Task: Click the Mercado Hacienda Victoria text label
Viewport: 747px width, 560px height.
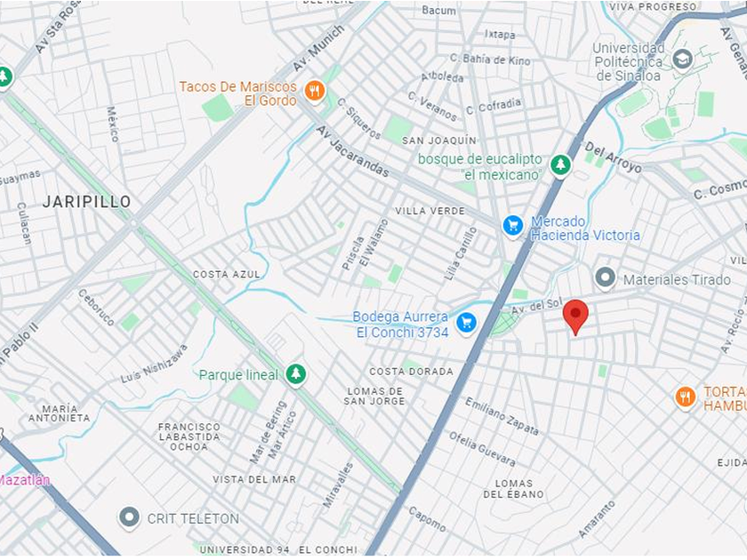Action: pos(585,228)
